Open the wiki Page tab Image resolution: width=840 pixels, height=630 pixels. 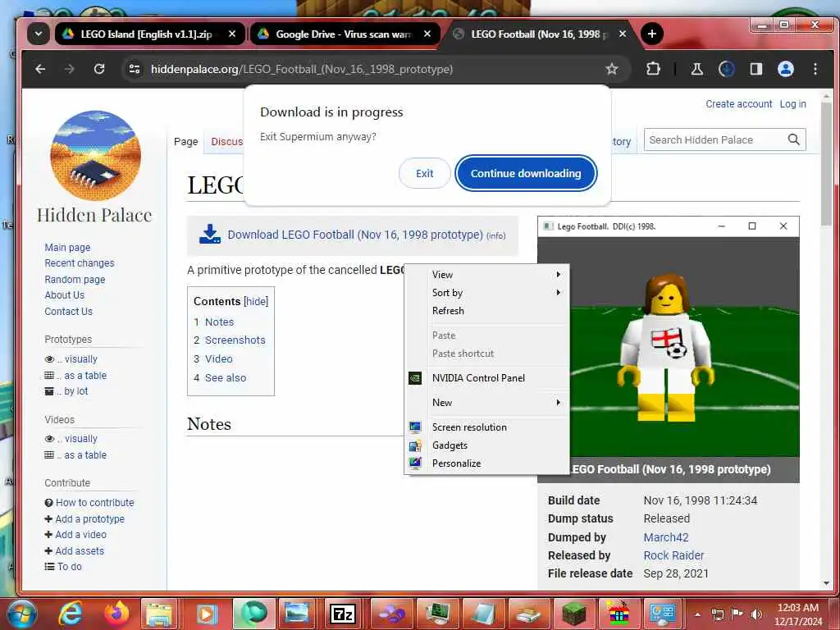[x=186, y=141]
